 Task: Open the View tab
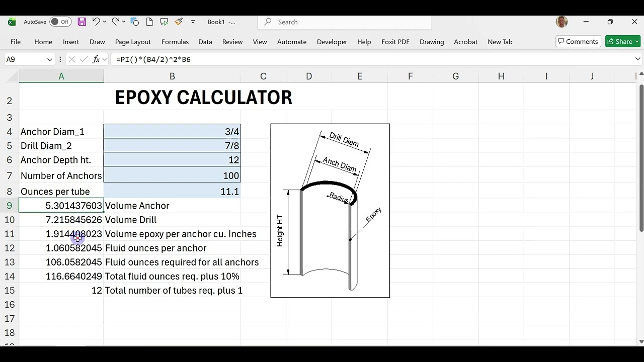(x=260, y=42)
